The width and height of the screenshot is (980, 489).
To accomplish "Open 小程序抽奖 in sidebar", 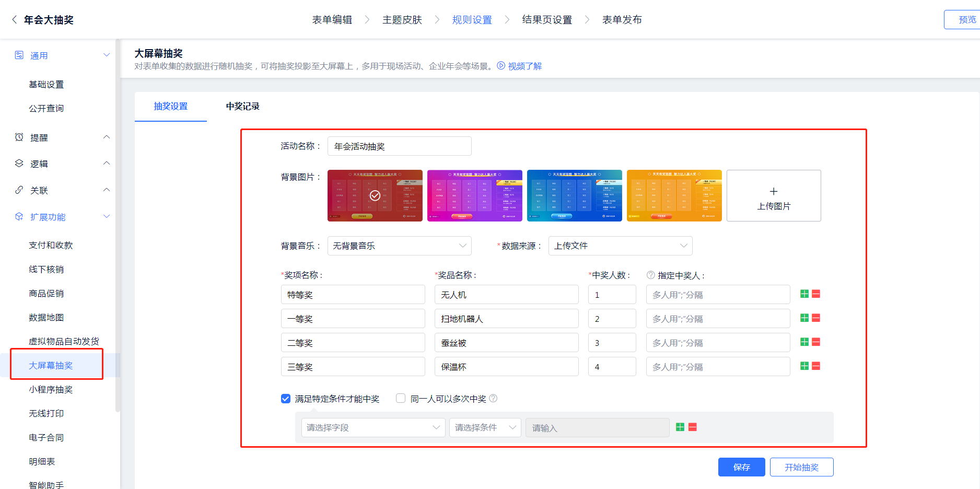I will (51, 389).
